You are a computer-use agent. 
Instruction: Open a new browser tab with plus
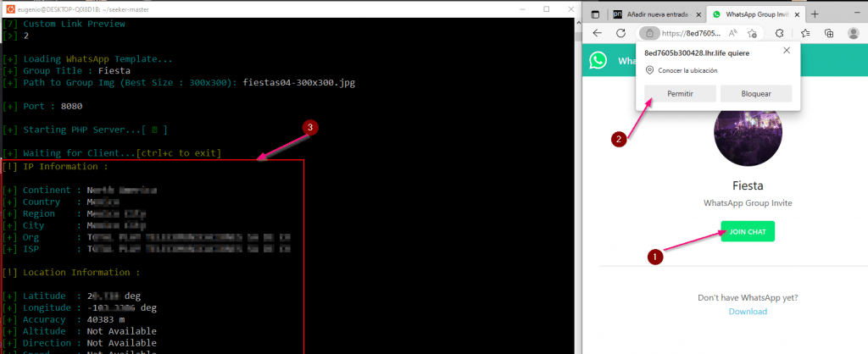[x=815, y=14]
